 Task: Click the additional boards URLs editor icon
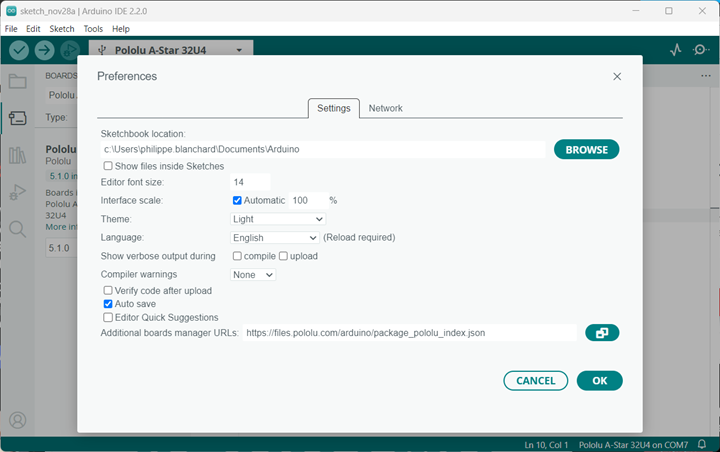[x=602, y=333]
